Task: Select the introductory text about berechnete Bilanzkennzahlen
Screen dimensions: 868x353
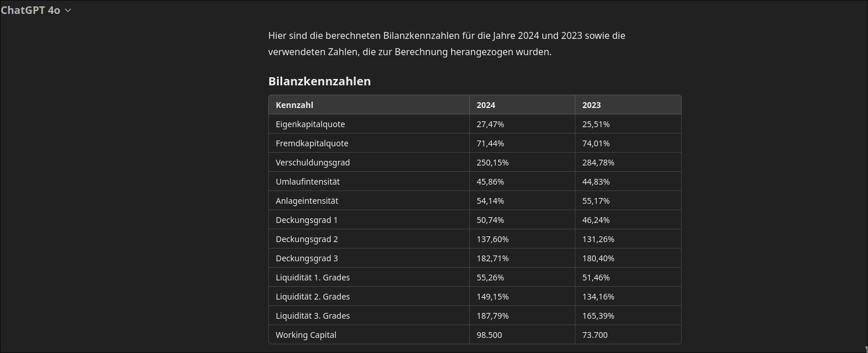Action: (446, 43)
